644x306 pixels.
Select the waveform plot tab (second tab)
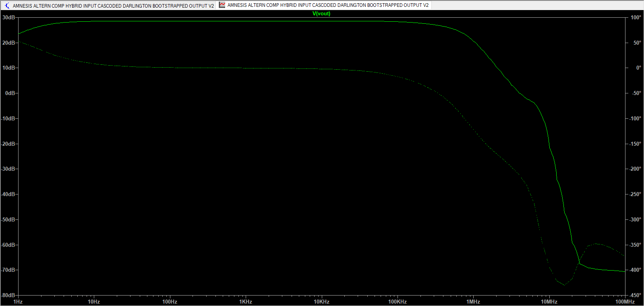[x=324, y=5]
